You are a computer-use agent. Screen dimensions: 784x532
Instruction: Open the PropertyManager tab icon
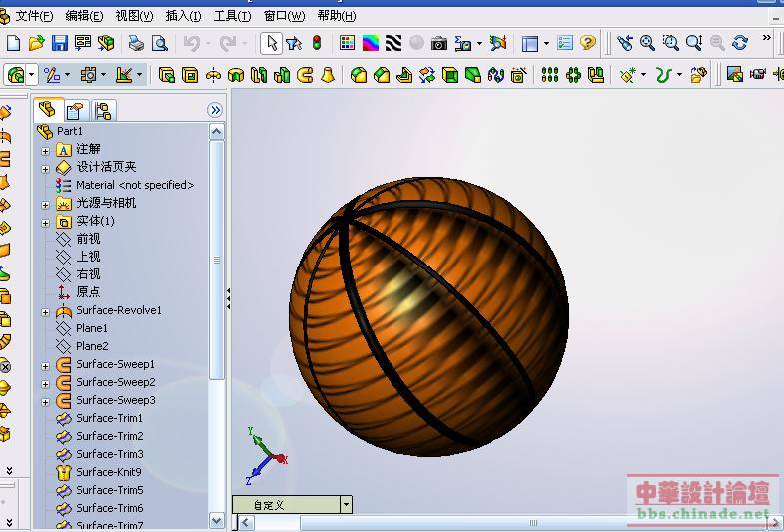coord(75,110)
